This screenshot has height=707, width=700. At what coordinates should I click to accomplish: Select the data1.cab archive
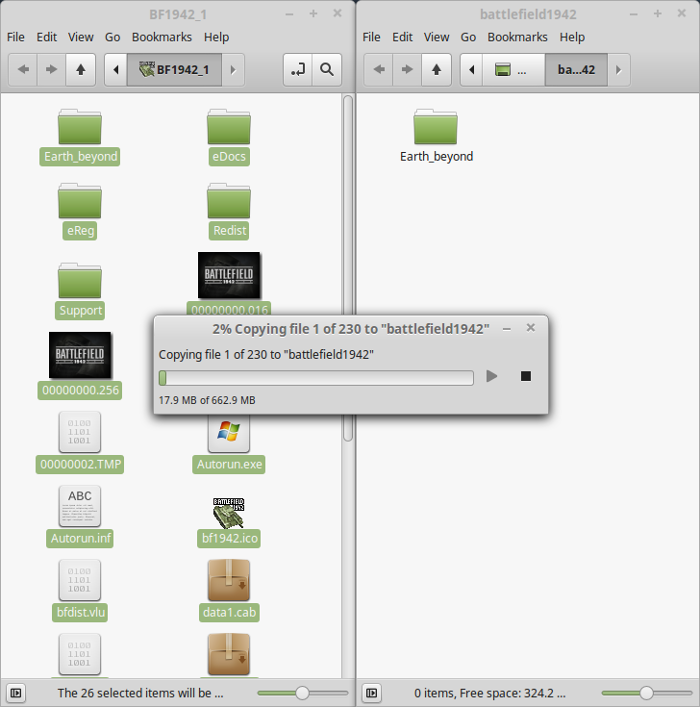click(229, 590)
